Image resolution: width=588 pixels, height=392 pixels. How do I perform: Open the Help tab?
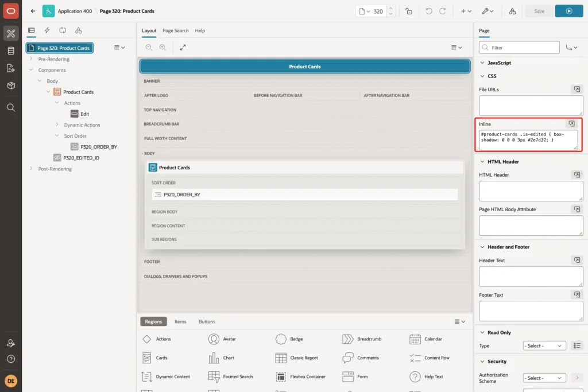[200, 31]
